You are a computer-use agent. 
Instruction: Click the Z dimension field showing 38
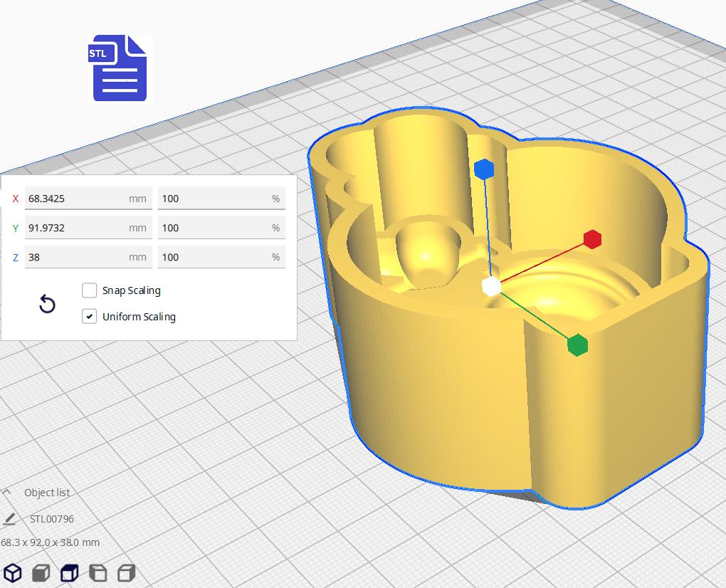click(x=88, y=257)
